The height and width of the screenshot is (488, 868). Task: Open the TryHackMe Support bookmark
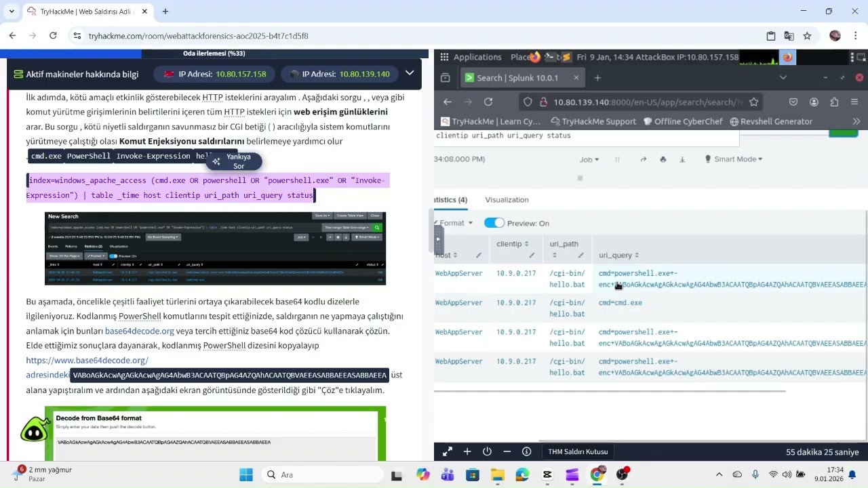pos(593,121)
